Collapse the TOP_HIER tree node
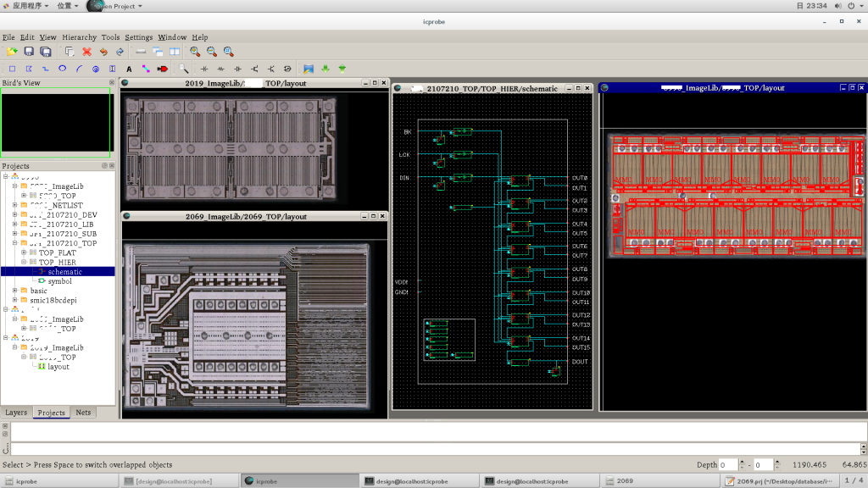This screenshot has width=868, height=488. (x=25, y=263)
